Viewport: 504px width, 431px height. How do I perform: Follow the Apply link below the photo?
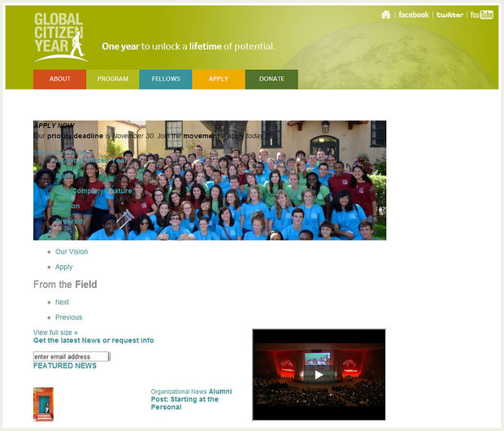coord(64,267)
